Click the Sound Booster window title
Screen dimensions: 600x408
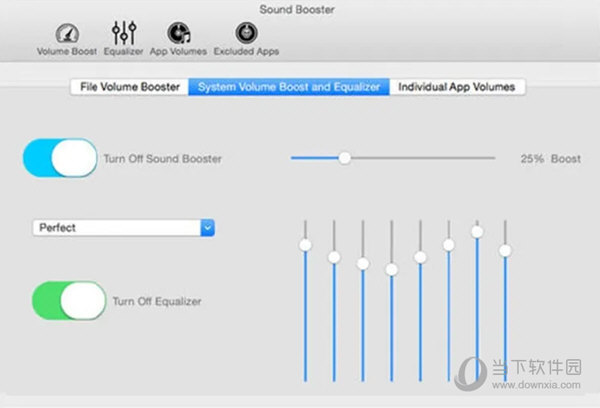tap(297, 10)
